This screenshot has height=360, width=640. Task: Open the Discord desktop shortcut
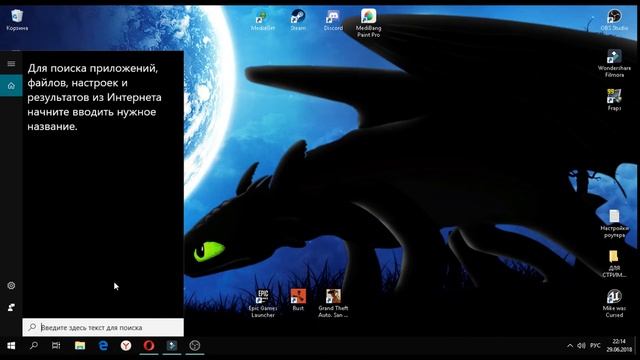point(333,20)
